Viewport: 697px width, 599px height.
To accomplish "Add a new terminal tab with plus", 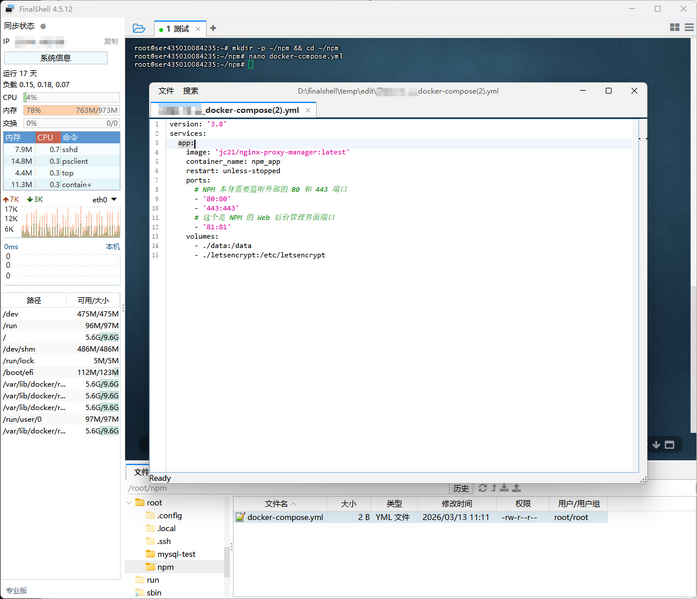I will (213, 28).
